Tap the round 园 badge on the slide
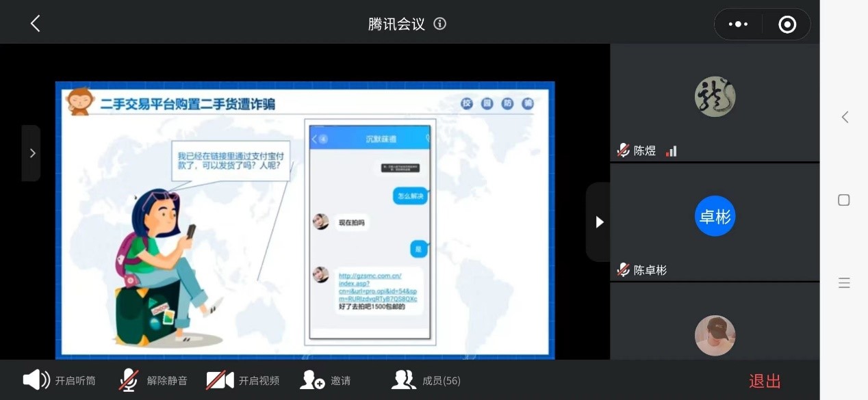 pyautogui.click(x=487, y=103)
